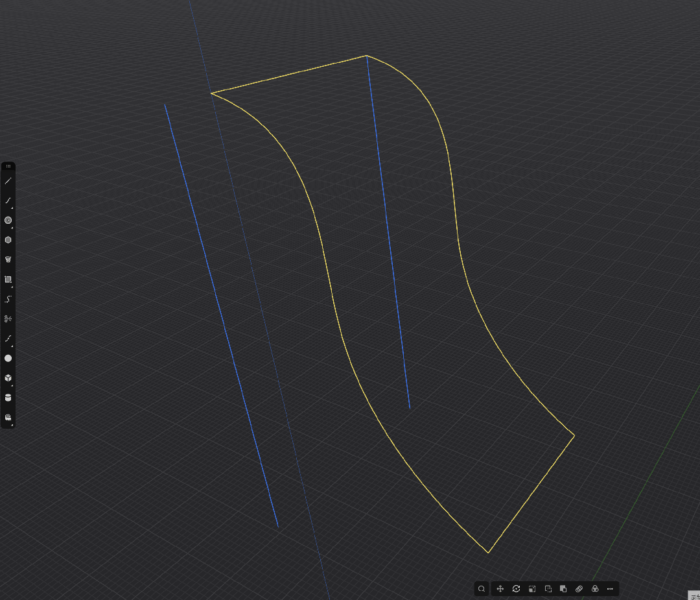The width and height of the screenshot is (700, 600).
Task: Pick the Cylinder tool
Action: 8,398
